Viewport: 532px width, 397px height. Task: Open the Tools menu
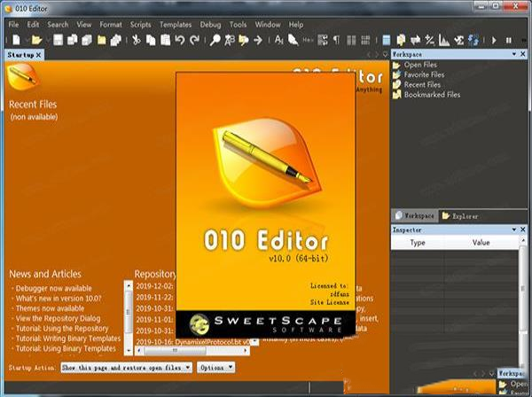(x=238, y=25)
